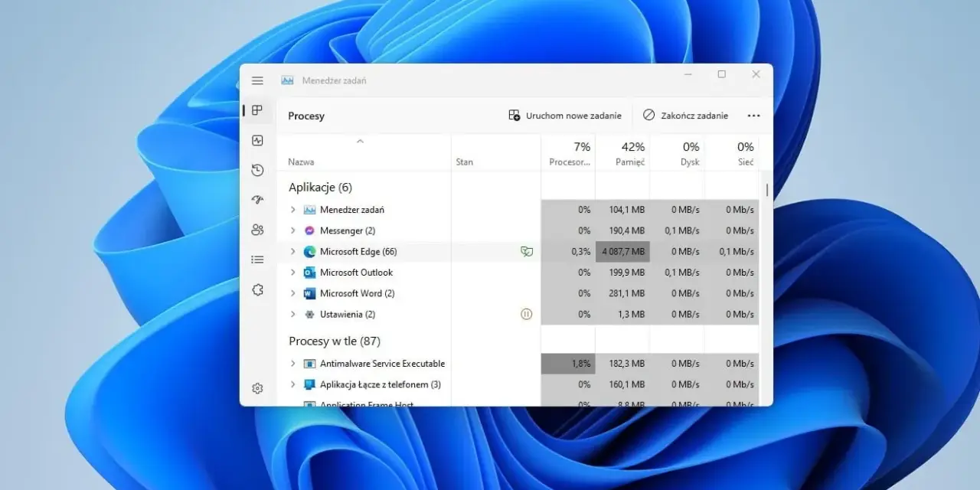Sort by the Procesor column header
The height and width of the screenshot is (490, 980).
click(568, 153)
